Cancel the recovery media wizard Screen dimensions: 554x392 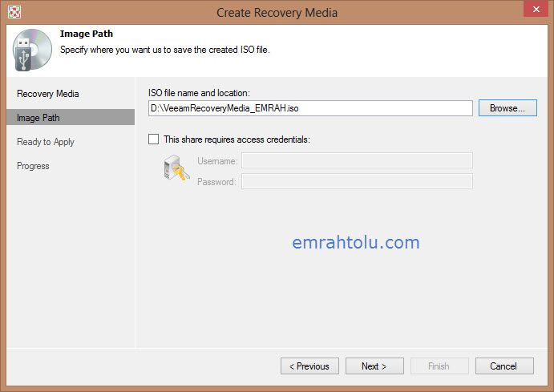pyautogui.click(x=504, y=366)
